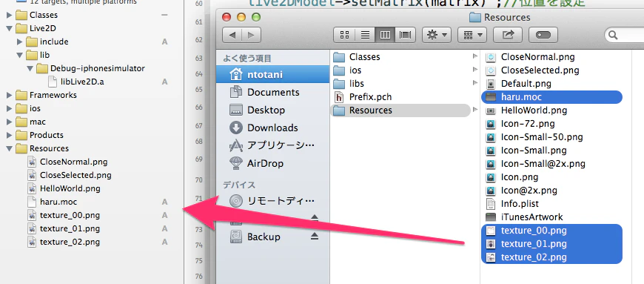Image resolution: width=644 pixels, height=284 pixels.
Task: Expand the mac group in Xcode navigator
Action: pyautogui.click(x=9, y=122)
